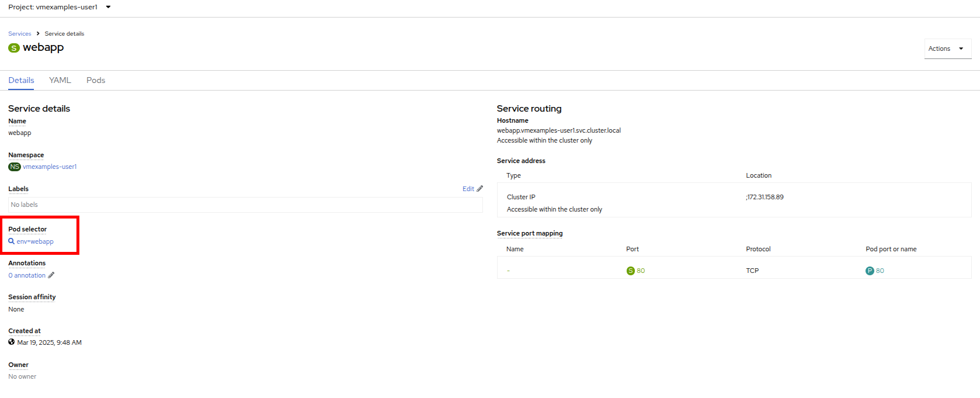
Task: Open the 0 annotation link
Action: [x=27, y=275]
